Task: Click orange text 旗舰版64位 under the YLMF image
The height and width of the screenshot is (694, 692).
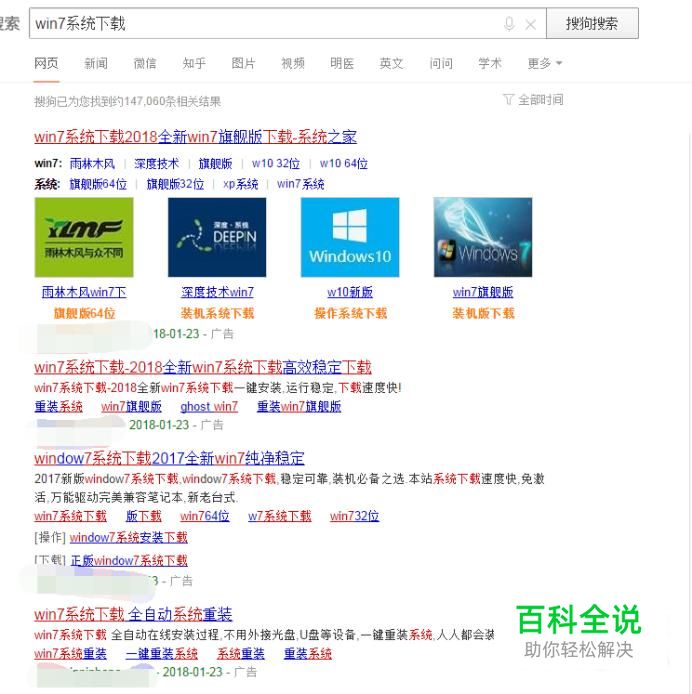Action: (84, 313)
